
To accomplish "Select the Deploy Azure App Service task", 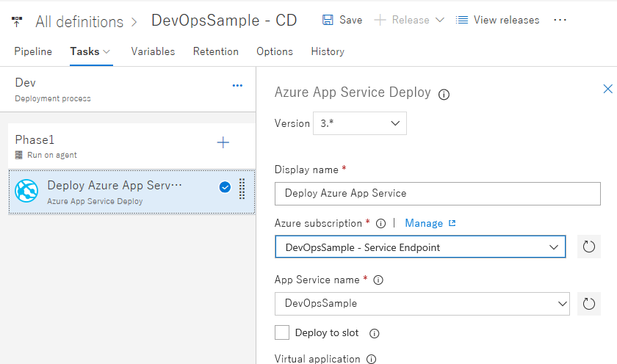I will click(x=131, y=192).
